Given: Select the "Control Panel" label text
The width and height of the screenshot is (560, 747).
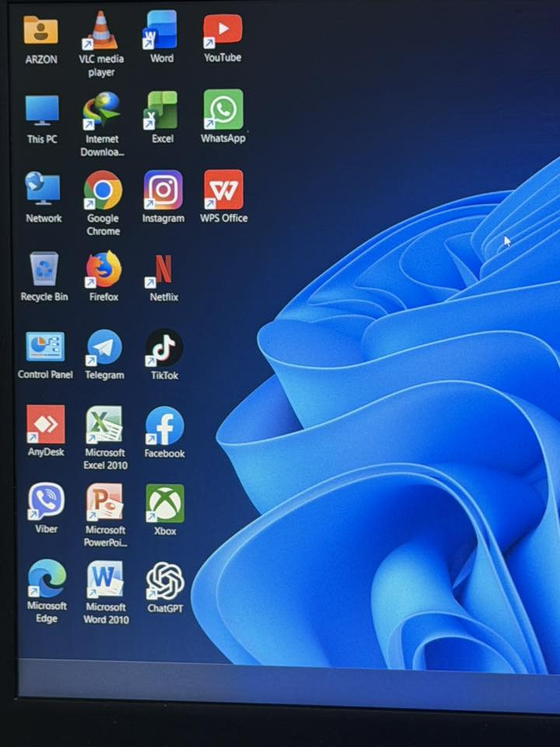Looking at the screenshot, I should [x=45, y=374].
